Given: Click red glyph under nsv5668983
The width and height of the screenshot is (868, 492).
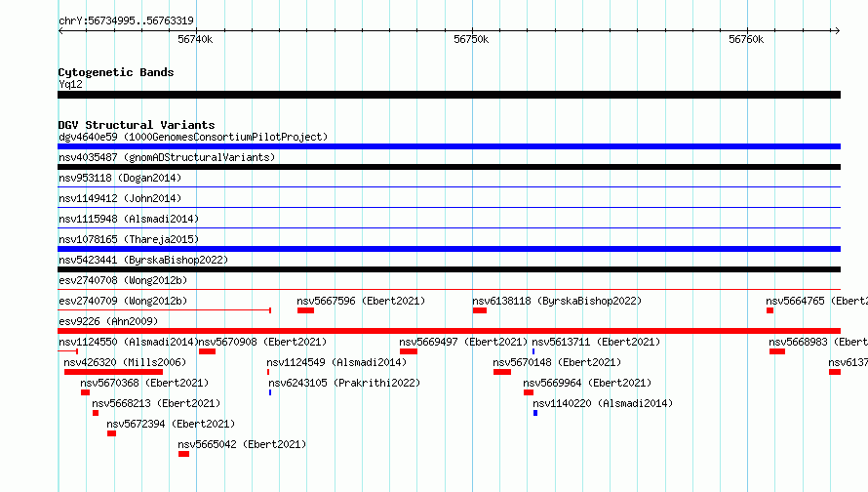Looking at the screenshot, I should coord(777,351).
